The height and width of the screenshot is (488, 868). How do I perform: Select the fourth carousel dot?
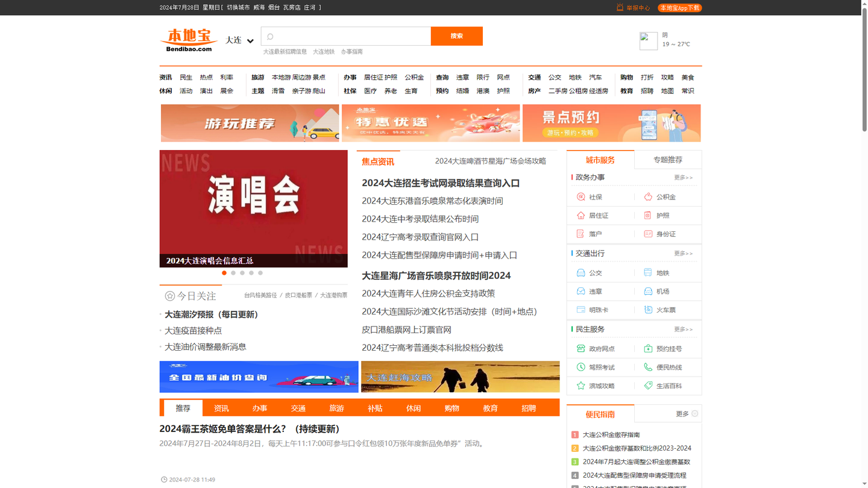point(251,273)
